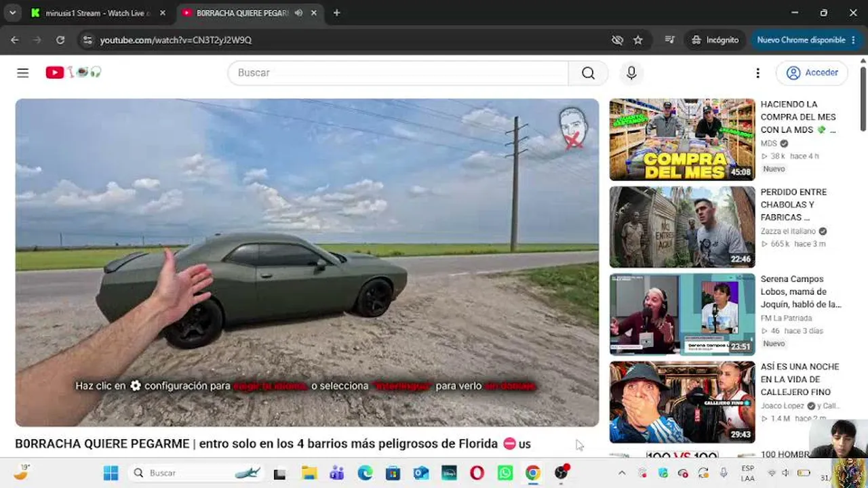Go to YouTube home via logo
868x488 pixels.
click(x=73, y=73)
